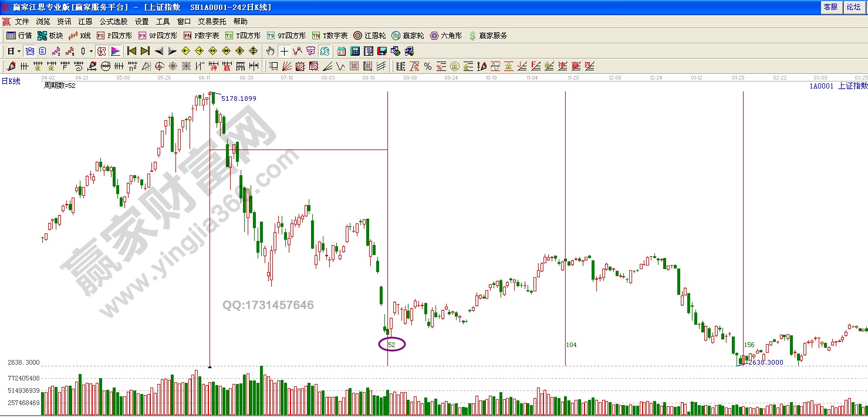The height and width of the screenshot is (418, 868).
Task: Open the 六角形 hexagon tool
Action: pos(446,36)
